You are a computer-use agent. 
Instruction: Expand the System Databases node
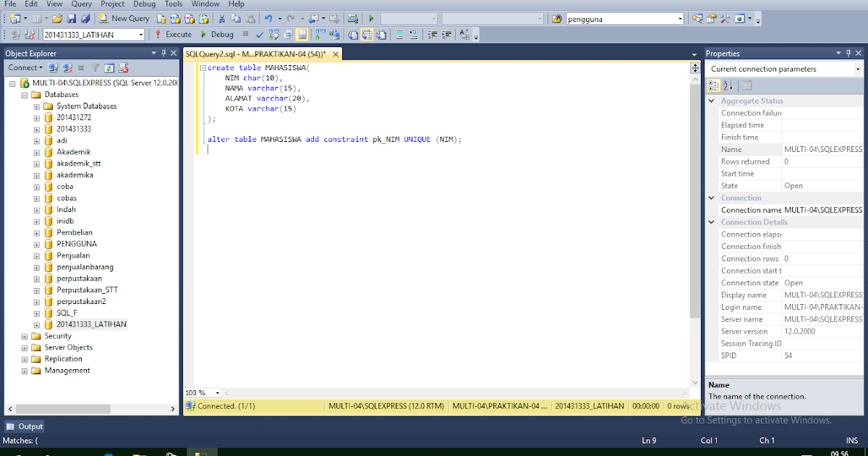37,106
